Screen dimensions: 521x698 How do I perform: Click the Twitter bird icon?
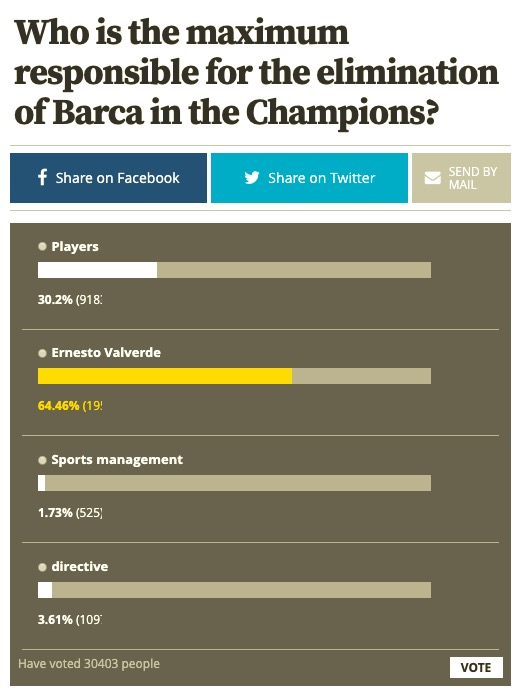[x=252, y=178]
